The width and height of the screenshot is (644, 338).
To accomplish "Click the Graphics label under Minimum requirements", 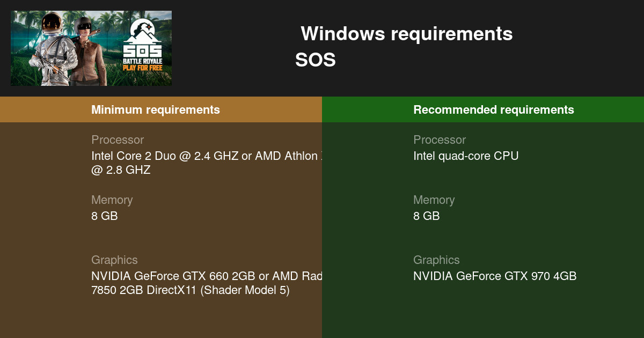I will tap(114, 260).
